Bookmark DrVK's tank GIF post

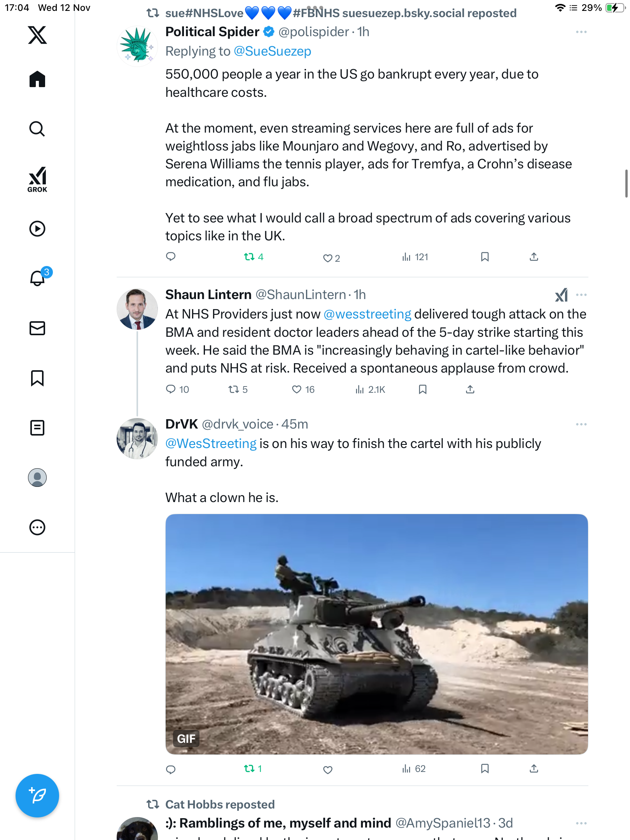pyautogui.click(x=485, y=769)
